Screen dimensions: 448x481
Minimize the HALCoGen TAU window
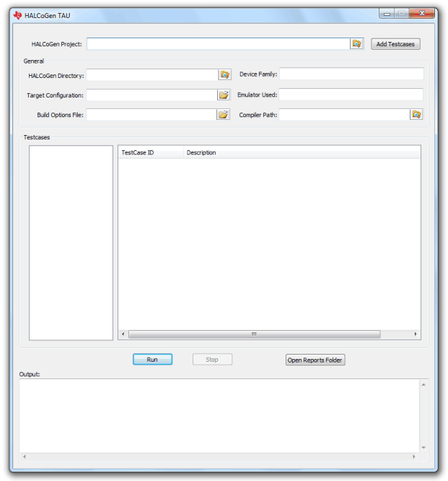click(x=387, y=14)
